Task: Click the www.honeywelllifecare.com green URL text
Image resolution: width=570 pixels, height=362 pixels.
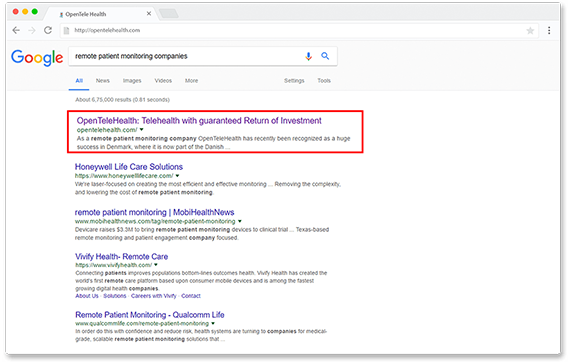Action: pos(124,176)
